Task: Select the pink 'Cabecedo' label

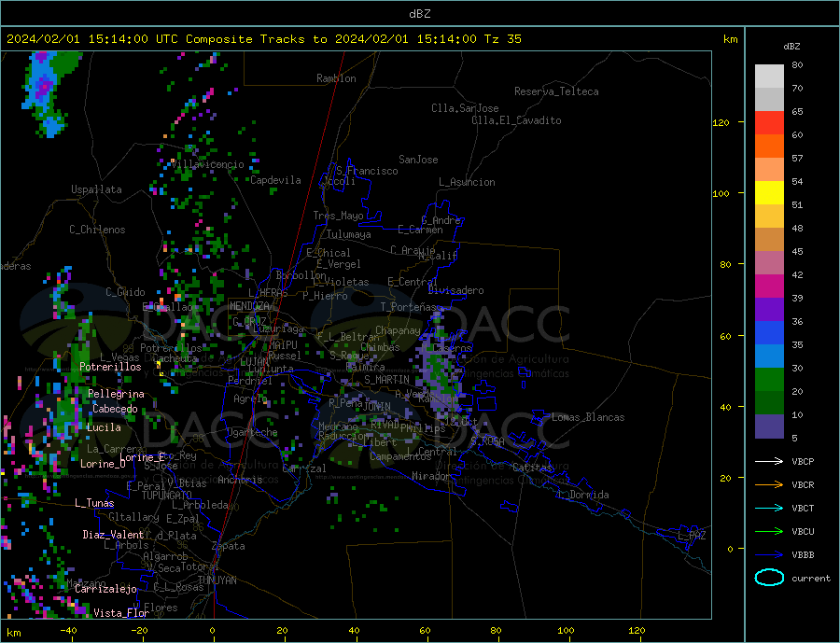Action: click(x=115, y=409)
